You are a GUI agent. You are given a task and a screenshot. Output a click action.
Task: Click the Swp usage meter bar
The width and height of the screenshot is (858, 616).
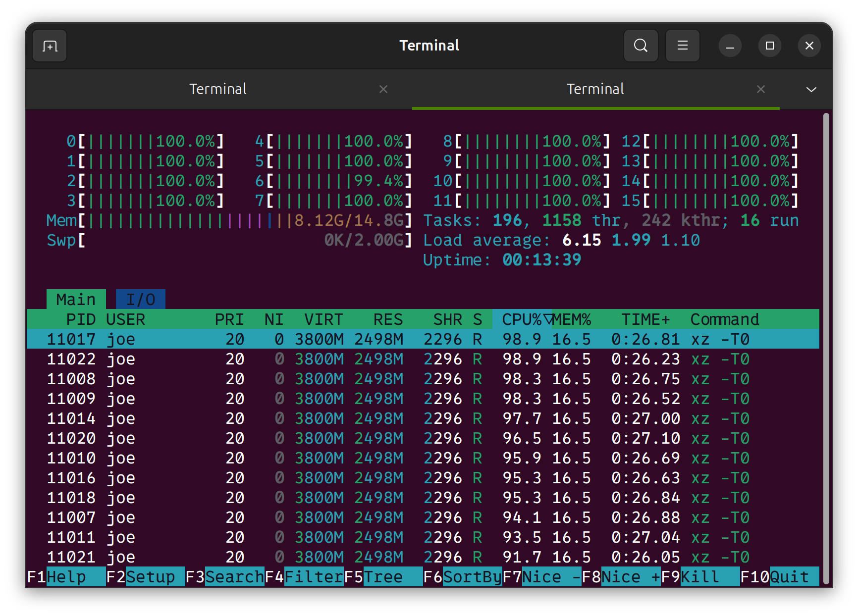[x=229, y=240]
